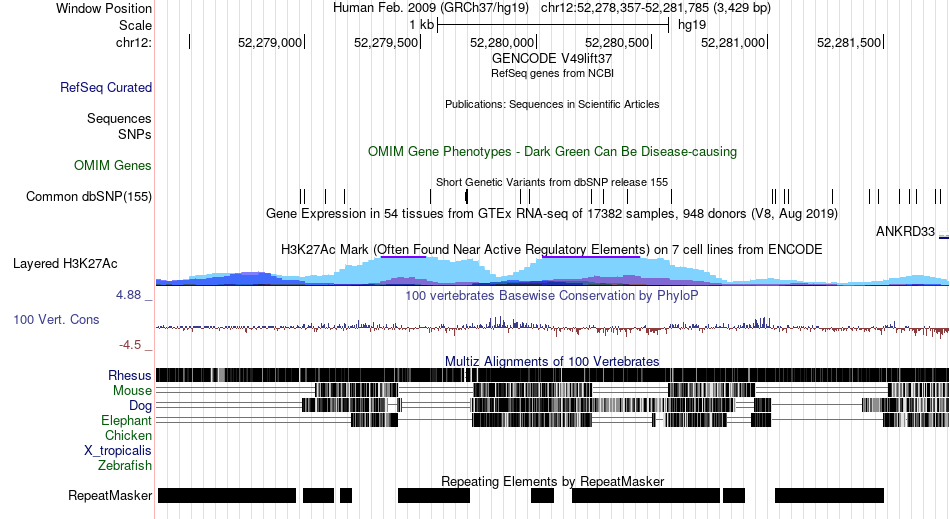Click the ANKRD33 expression bar item
The width and height of the screenshot is (950, 519).
(943, 237)
